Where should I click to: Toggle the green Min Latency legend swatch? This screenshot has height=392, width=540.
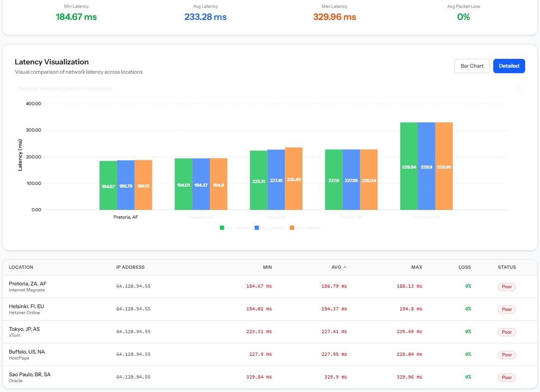[222, 228]
